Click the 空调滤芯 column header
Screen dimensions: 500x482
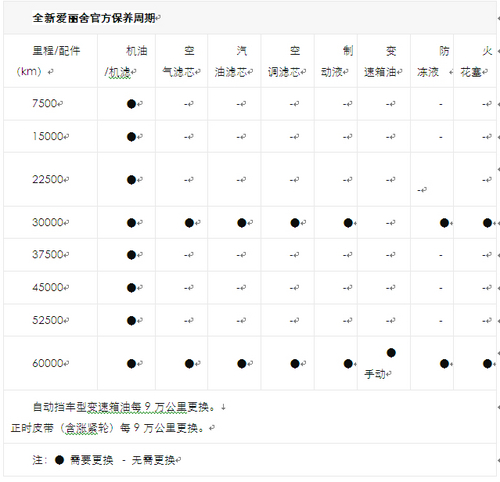[x=288, y=61]
